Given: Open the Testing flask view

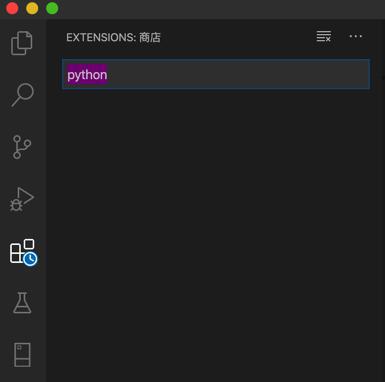Looking at the screenshot, I should tap(22, 303).
